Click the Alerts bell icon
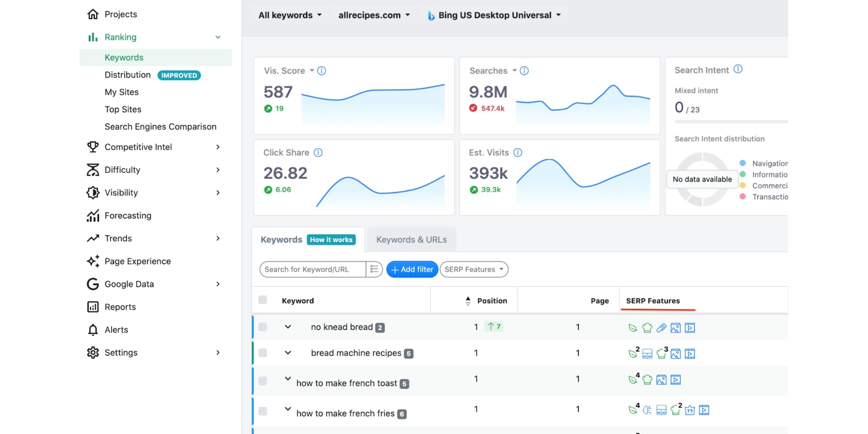The image size is (868, 434). pos(93,329)
